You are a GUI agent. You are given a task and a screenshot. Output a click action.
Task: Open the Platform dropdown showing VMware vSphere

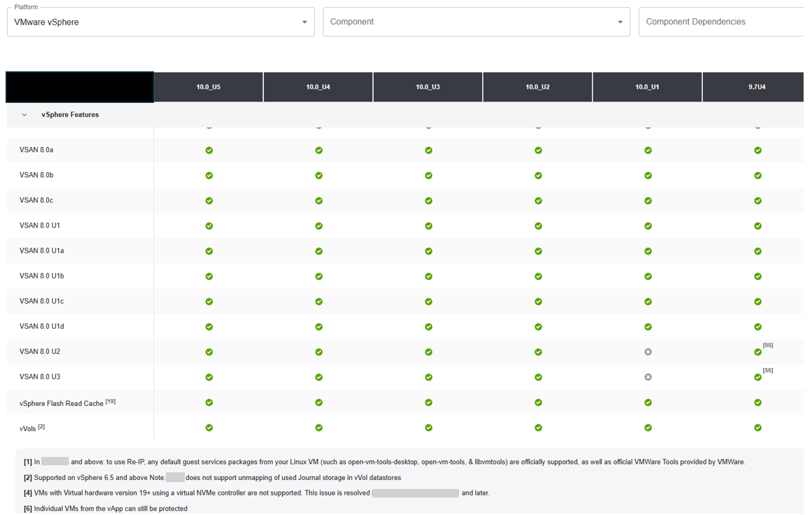160,22
